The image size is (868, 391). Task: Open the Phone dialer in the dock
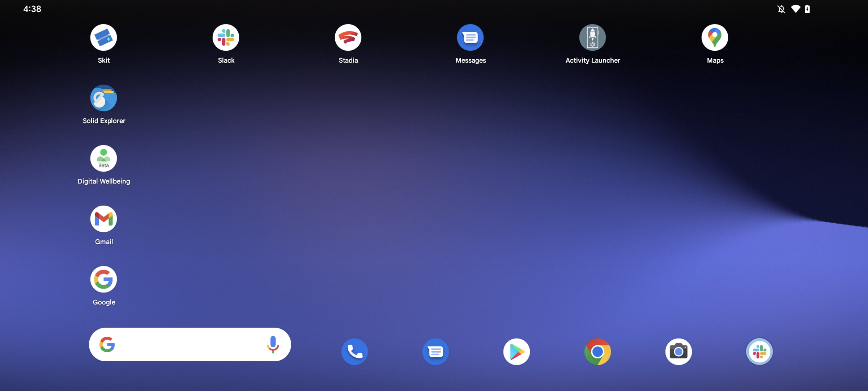click(354, 351)
